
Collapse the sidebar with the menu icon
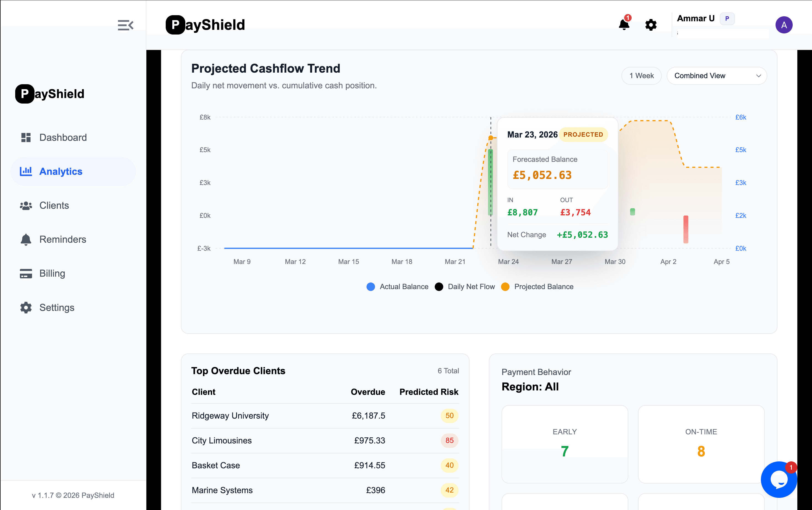(x=125, y=25)
